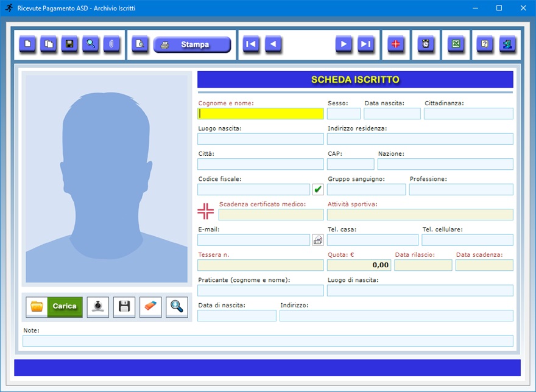Open the help question mark icon
This screenshot has width=536, height=392.
485,44
